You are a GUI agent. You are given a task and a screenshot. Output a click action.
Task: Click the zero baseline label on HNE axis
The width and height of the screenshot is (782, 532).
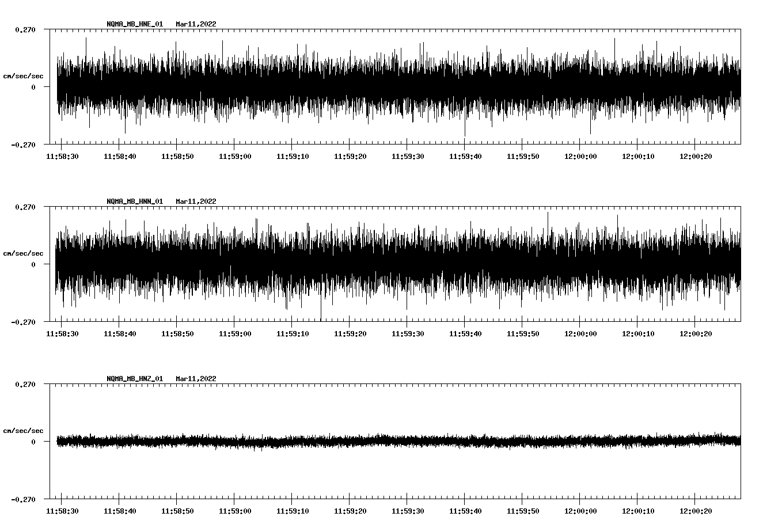tap(33, 87)
